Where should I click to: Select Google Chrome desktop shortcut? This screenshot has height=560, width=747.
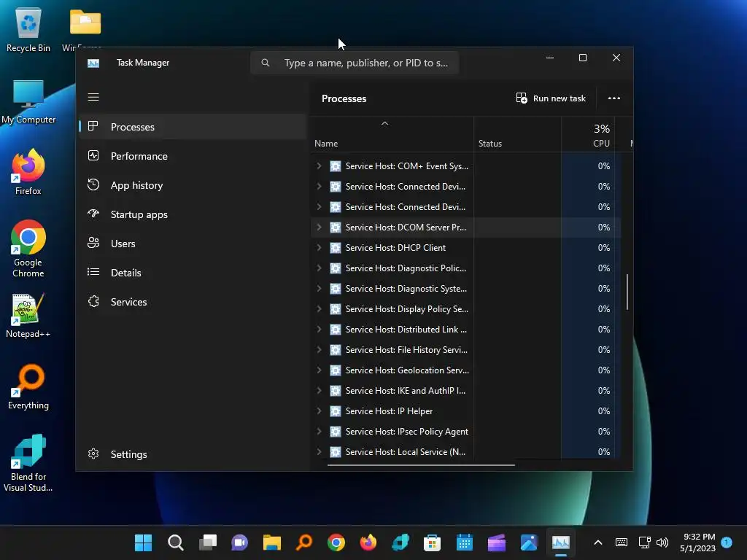click(28, 249)
